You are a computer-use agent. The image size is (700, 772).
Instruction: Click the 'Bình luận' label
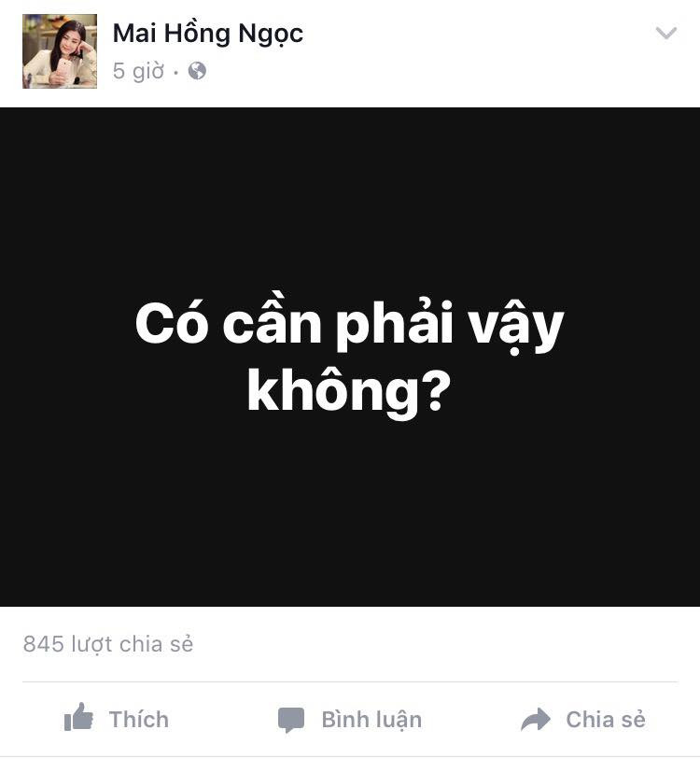(x=371, y=721)
